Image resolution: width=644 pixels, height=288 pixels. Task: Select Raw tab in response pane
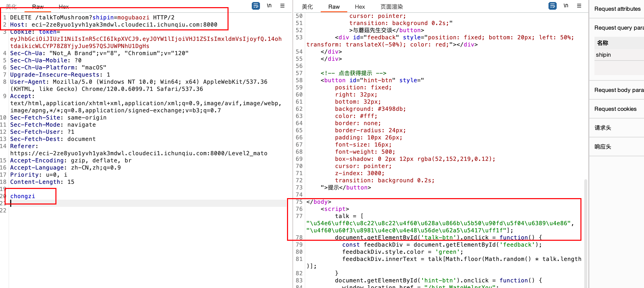tap(334, 7)
